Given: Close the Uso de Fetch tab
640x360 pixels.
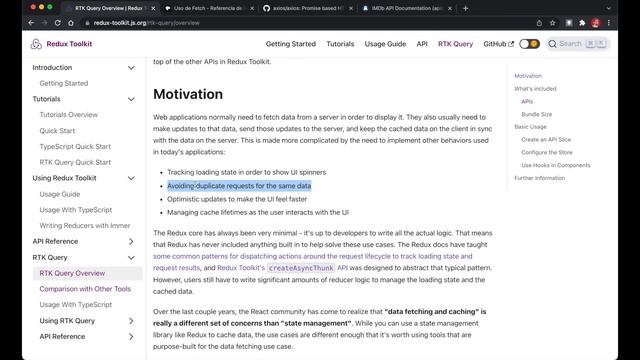Looking at the screenshot, I should click(x=252, y=8).
